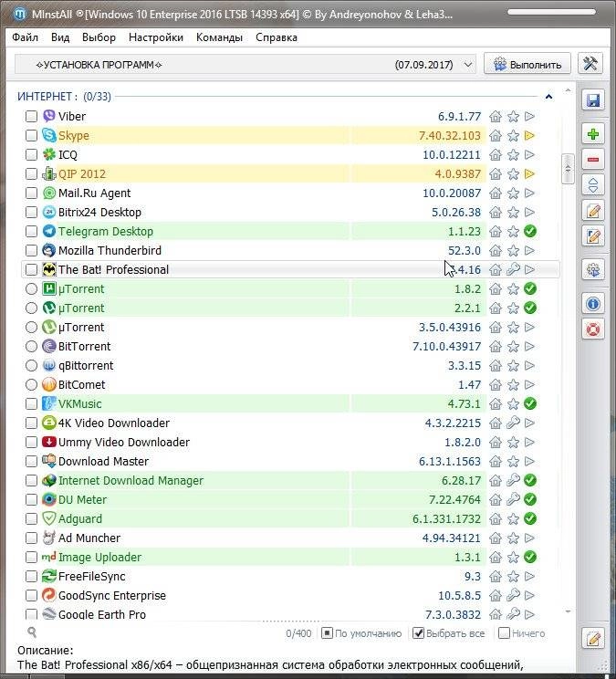Open the Настройки menu

pyautogui.click(x=156, y=37)
